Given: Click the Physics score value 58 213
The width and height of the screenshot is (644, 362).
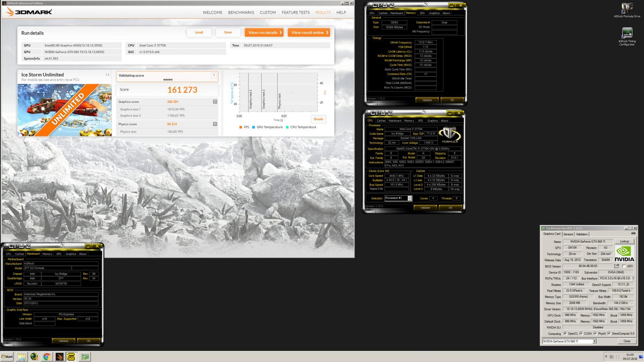Looking at the screenshot, I should [172, 124].
